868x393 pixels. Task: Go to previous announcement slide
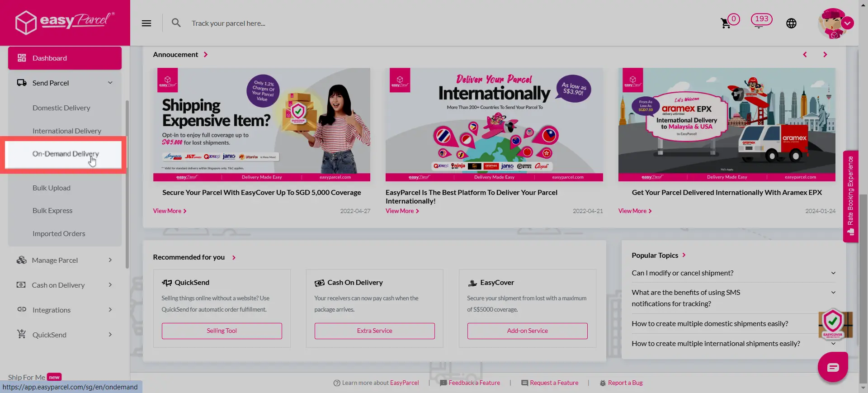coord(805,55)
